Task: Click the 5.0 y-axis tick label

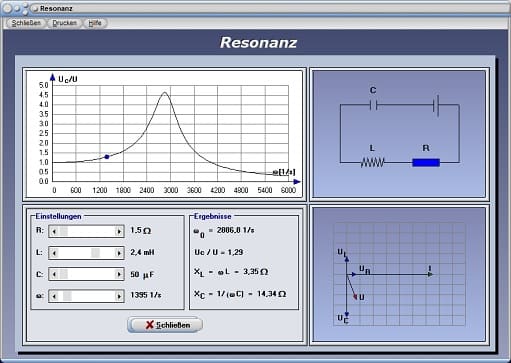Action: (x=44, y=85)
